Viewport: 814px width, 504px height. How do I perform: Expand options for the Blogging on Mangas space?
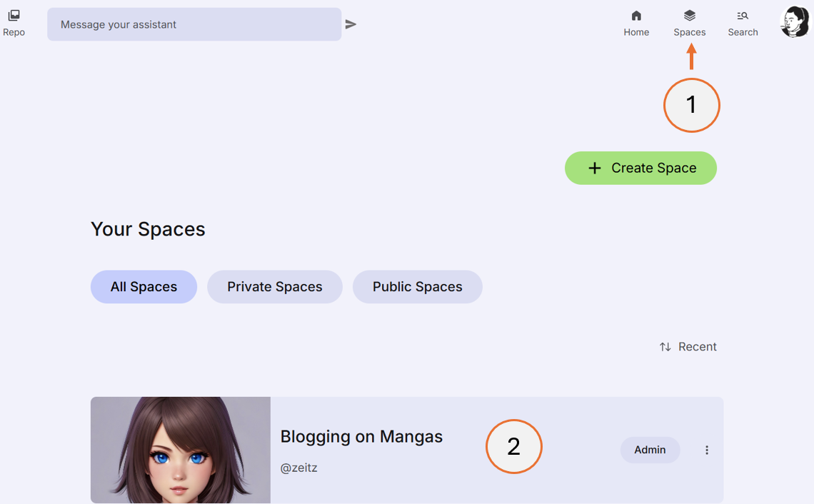[x=707, y=450]
